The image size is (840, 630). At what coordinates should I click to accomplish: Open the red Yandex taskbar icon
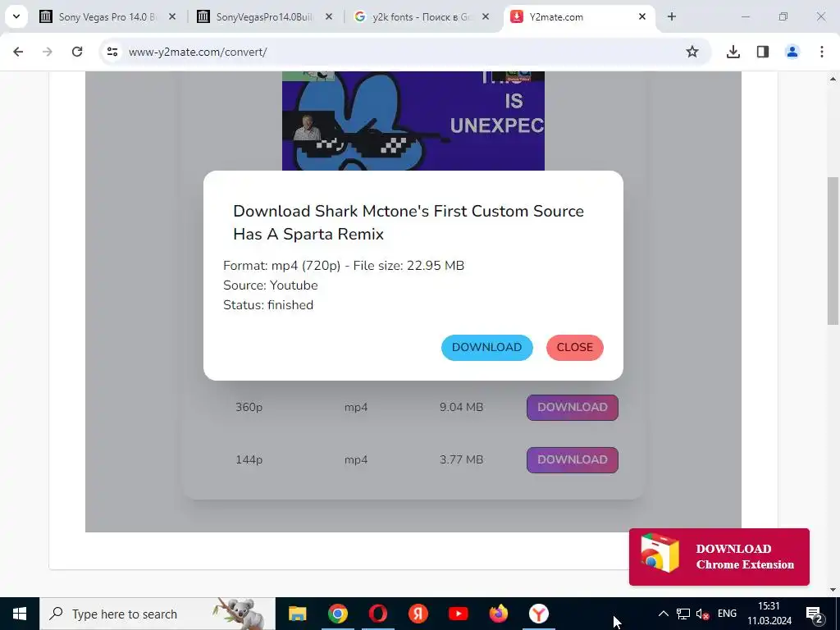(418, 614)
